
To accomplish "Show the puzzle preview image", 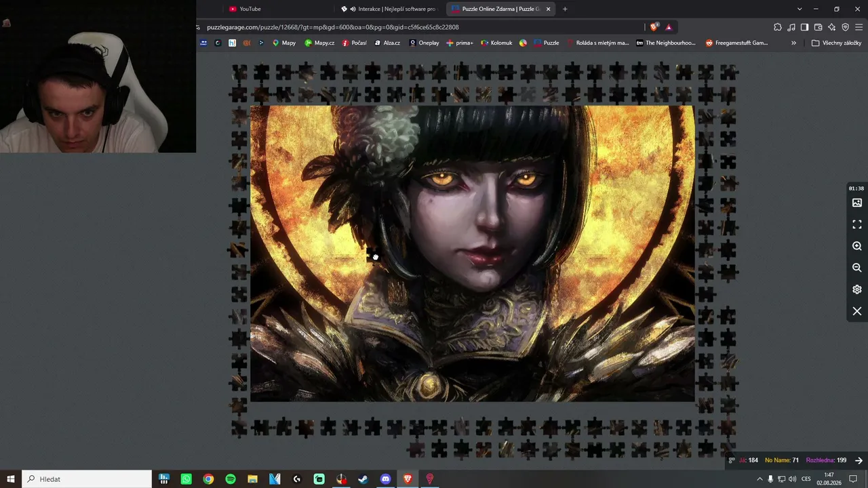I will tap(857, 203).
